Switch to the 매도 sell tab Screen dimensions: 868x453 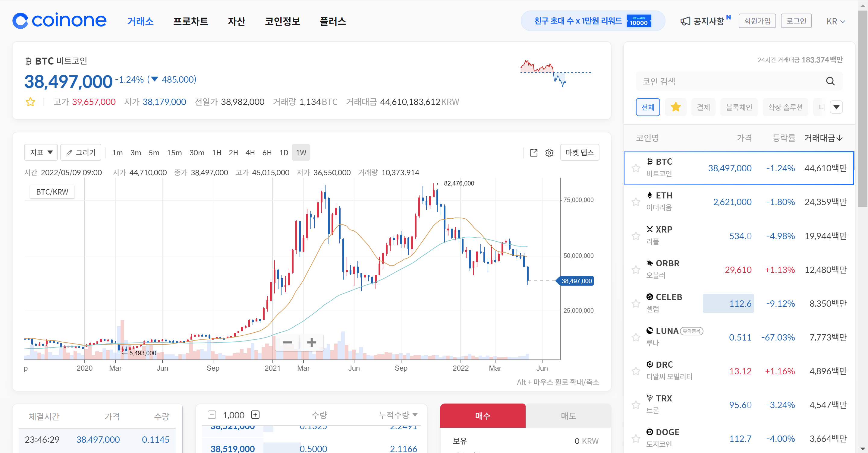click(x=568, y=416)
